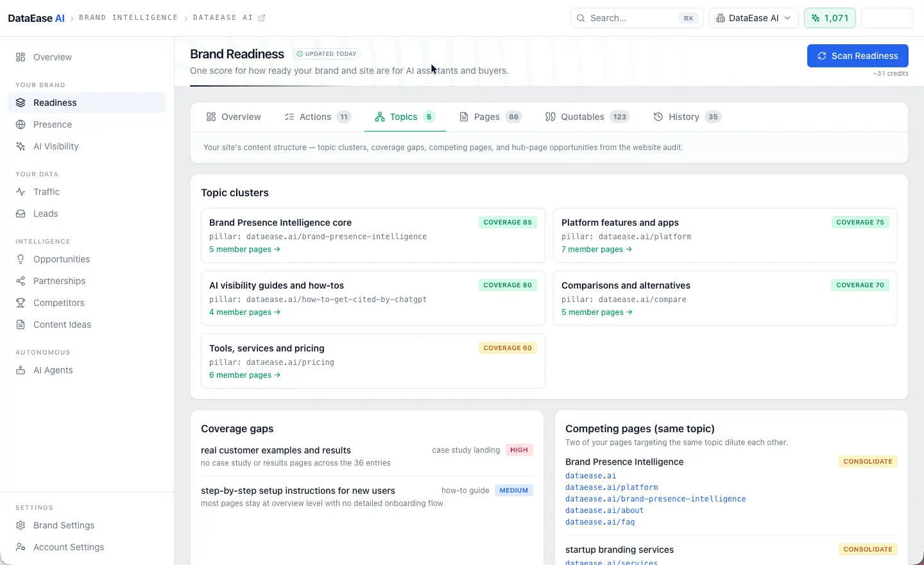Click the COVERAGE 60 badge
This screenshot has width=924, height=565.
508,348
